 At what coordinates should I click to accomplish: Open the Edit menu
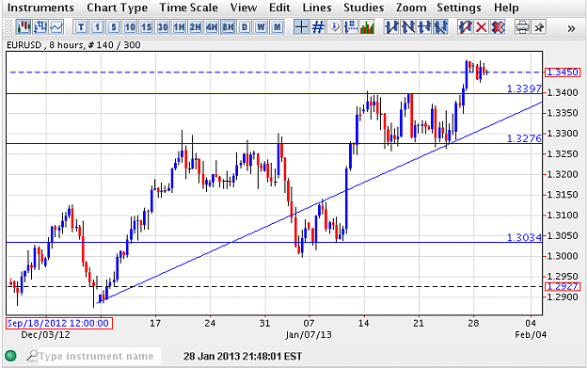pos(279,8)
